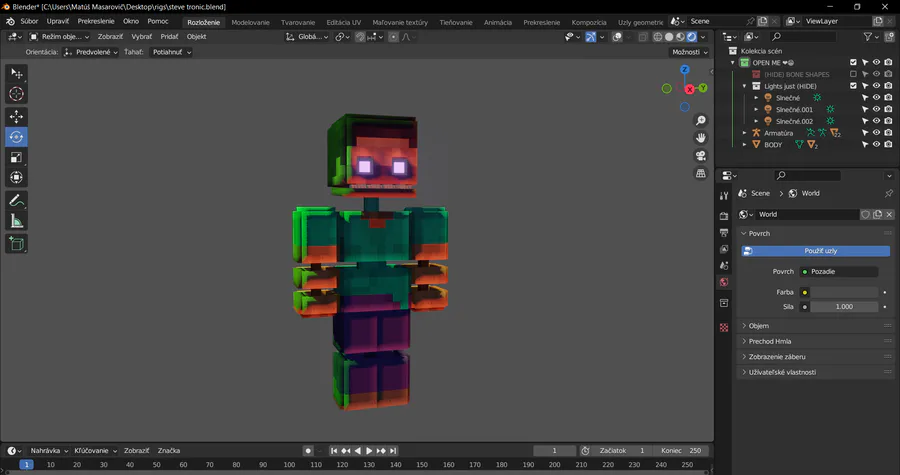Open the Súbor menu
Screen dimensions: 900x475
click(x=29, y=21)
